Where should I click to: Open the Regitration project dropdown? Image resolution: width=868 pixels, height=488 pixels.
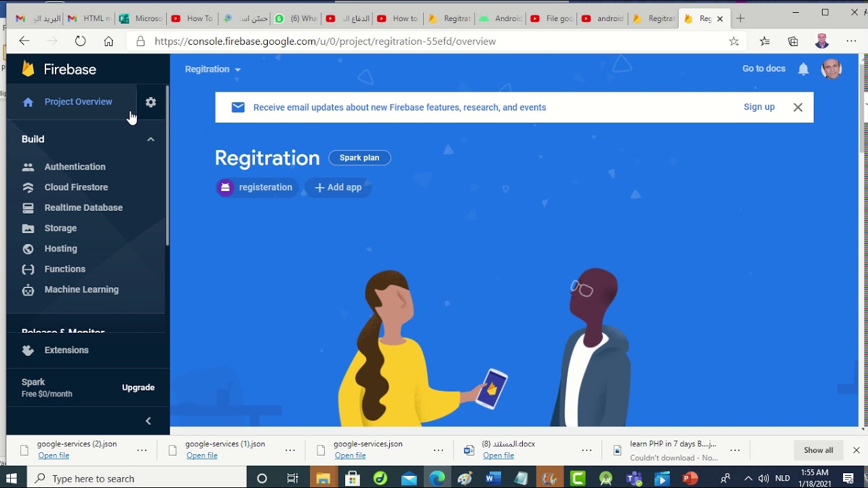click(x=213, y=69)
